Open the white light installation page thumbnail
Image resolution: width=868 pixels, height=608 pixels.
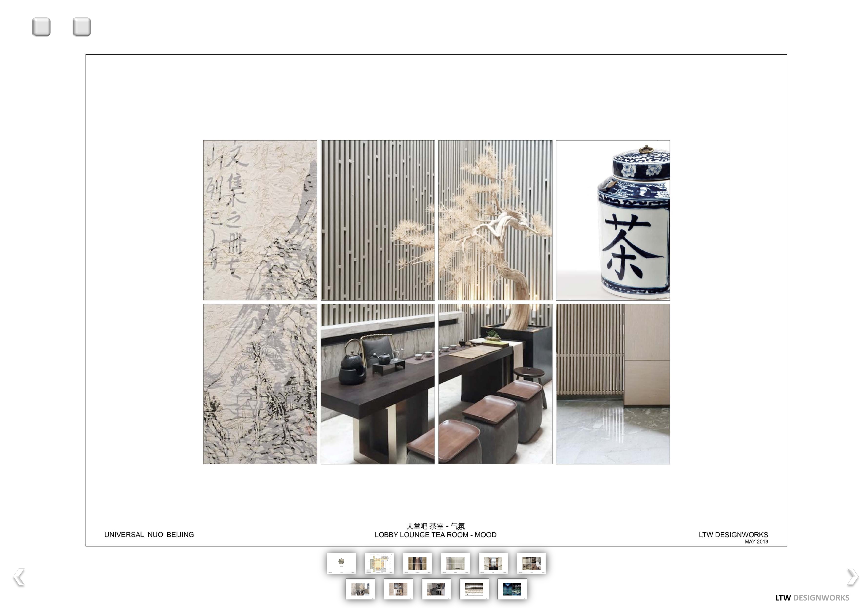tap(474, 589)
